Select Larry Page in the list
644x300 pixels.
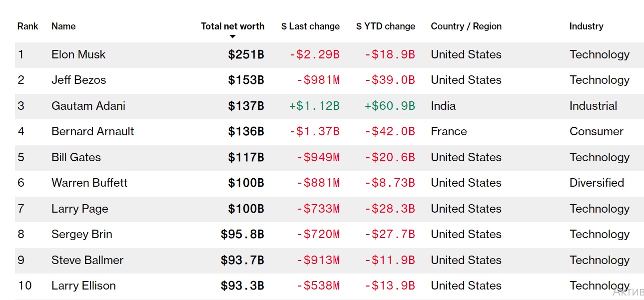point(79,209)
